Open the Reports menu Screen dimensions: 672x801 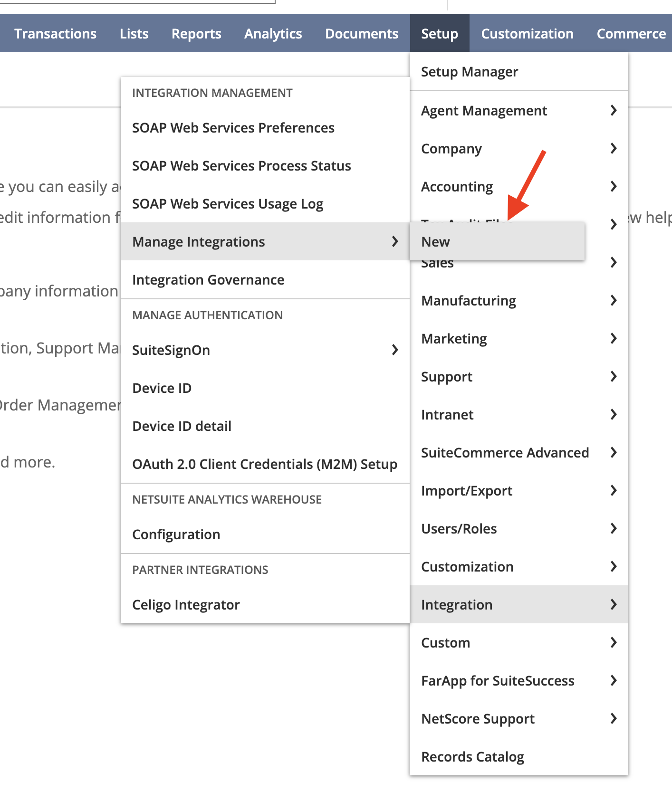point(196,34)
